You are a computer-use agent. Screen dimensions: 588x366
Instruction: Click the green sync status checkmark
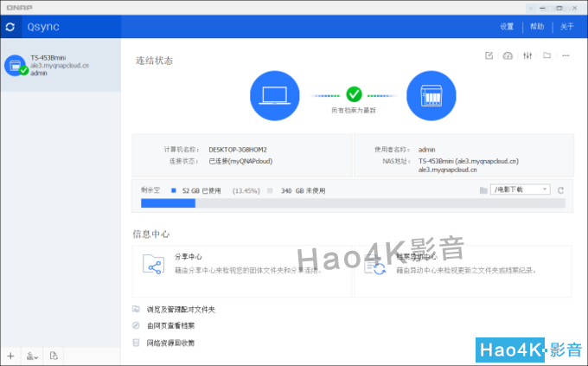click(354, 94)
